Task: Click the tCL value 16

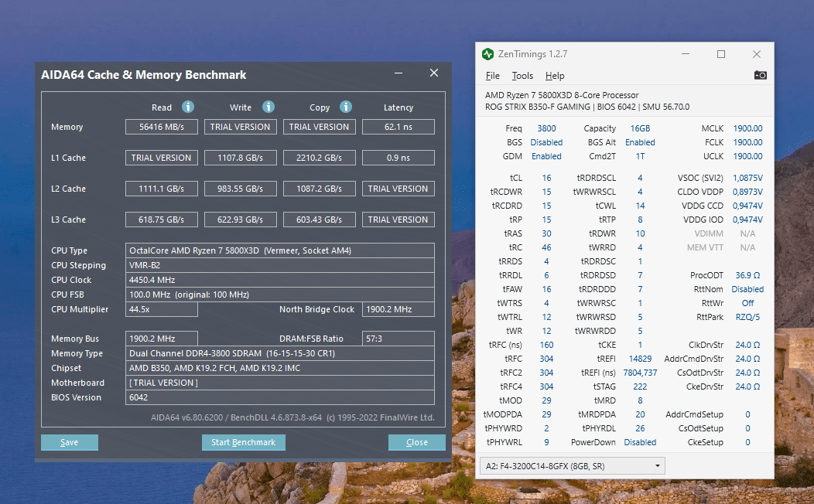Action: tap(546, 178)
